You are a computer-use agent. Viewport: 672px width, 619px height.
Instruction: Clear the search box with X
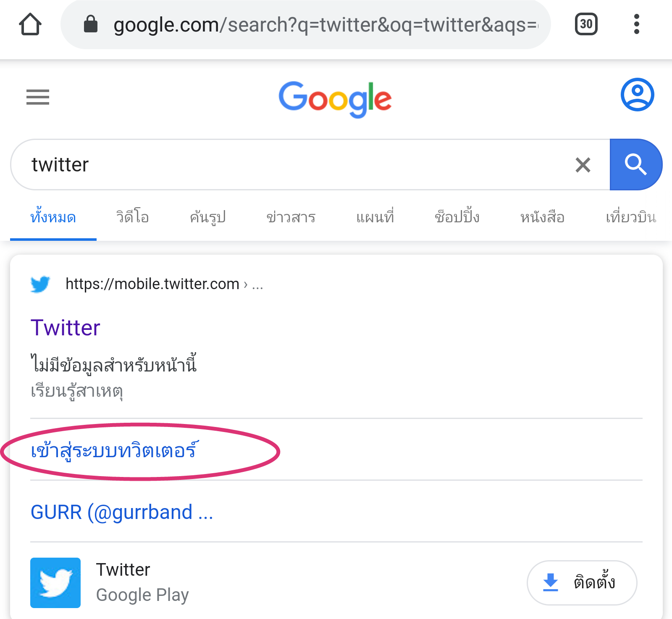pyautogui.click(x=583, y=165)
